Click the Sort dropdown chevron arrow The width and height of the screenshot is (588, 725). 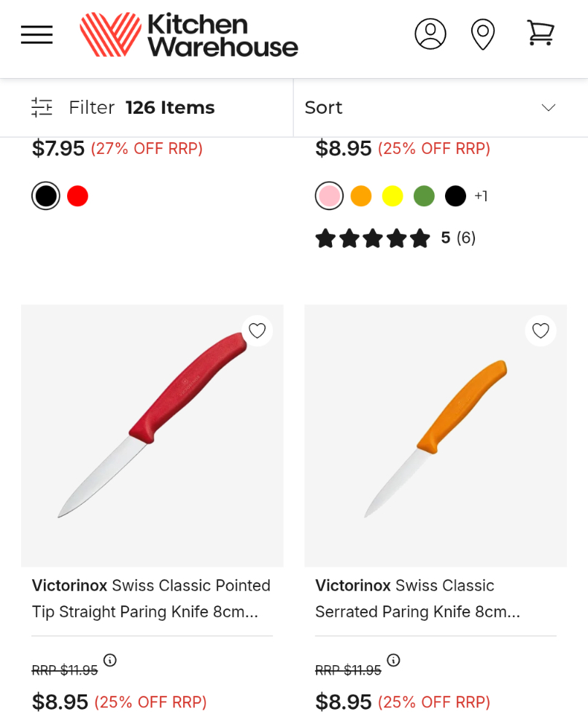549,108
